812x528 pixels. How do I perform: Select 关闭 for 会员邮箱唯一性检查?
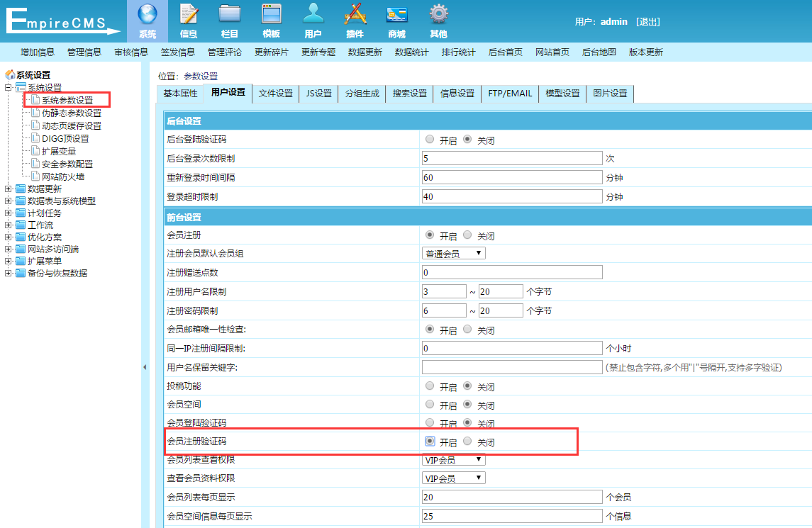point(467,330)
